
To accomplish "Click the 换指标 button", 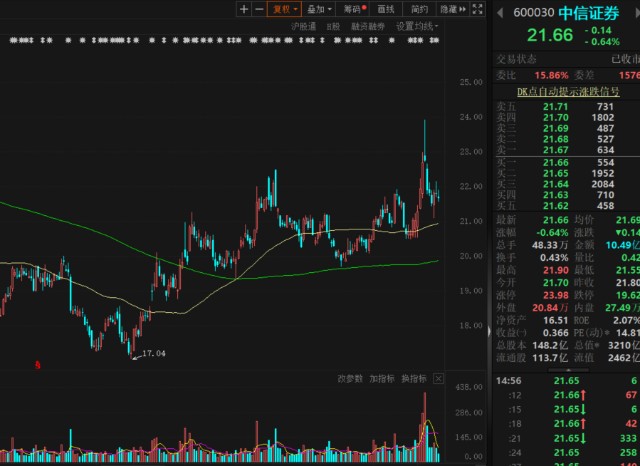I will click(x=412, y=379).
